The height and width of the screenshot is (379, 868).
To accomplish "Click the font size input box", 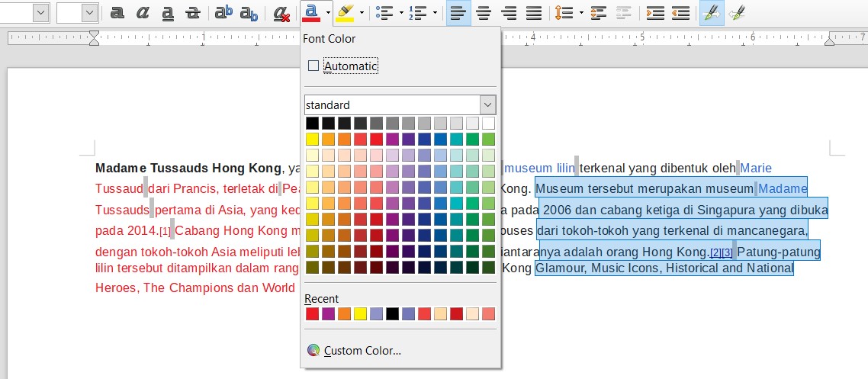I will [x=69, y=13].
